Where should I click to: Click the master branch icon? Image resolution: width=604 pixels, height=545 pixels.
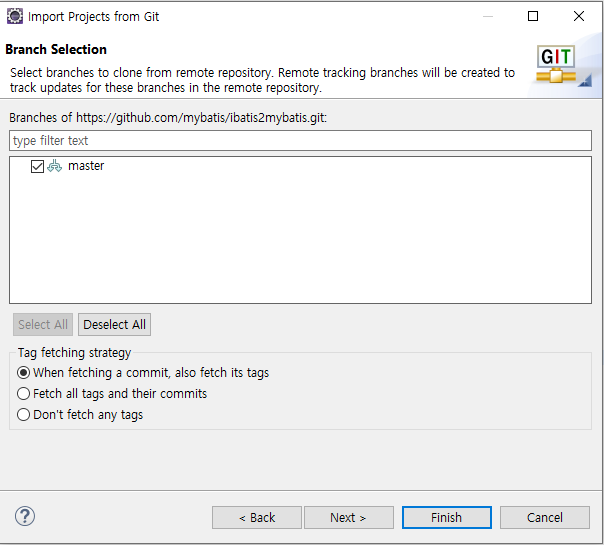point(55,166)
